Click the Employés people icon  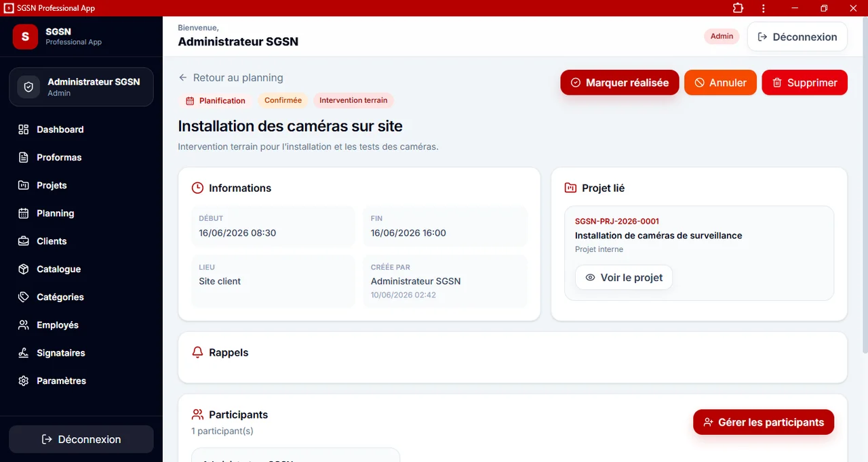click(x=24, y=325)
